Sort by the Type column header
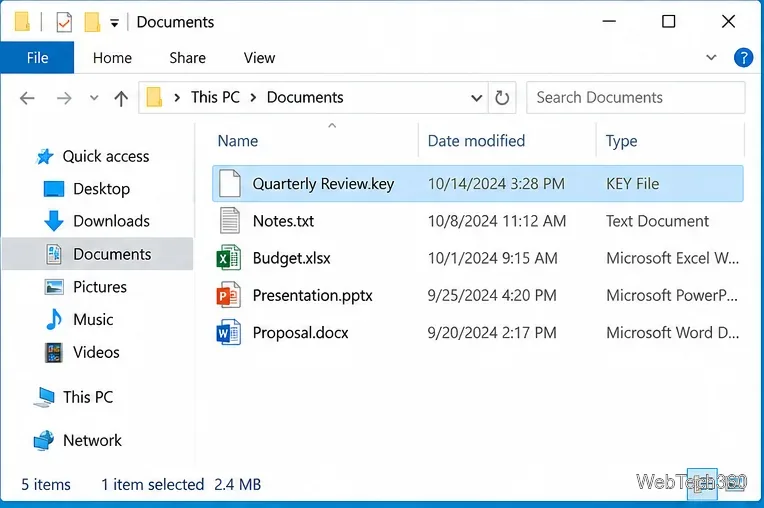764x508 pixels. (621, 141)
